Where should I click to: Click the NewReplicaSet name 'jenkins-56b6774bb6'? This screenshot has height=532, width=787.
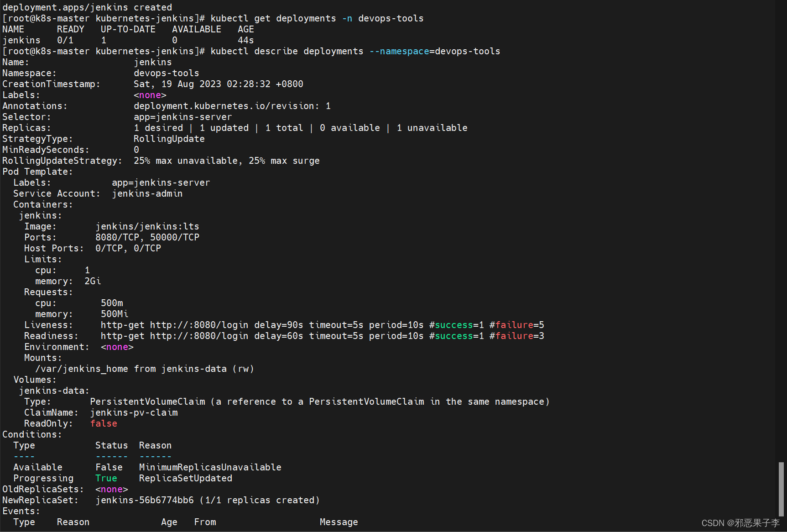pos(145,500)
